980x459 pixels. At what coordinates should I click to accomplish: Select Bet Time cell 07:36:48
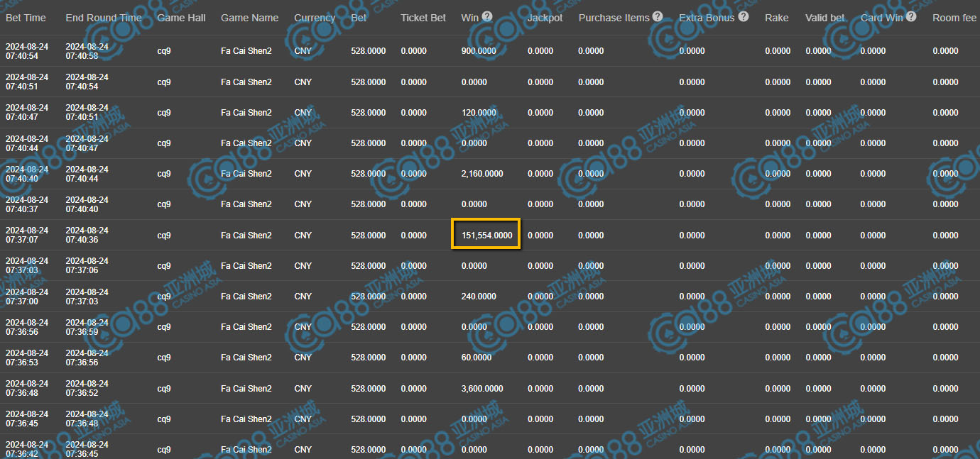(x=27, y=389)
